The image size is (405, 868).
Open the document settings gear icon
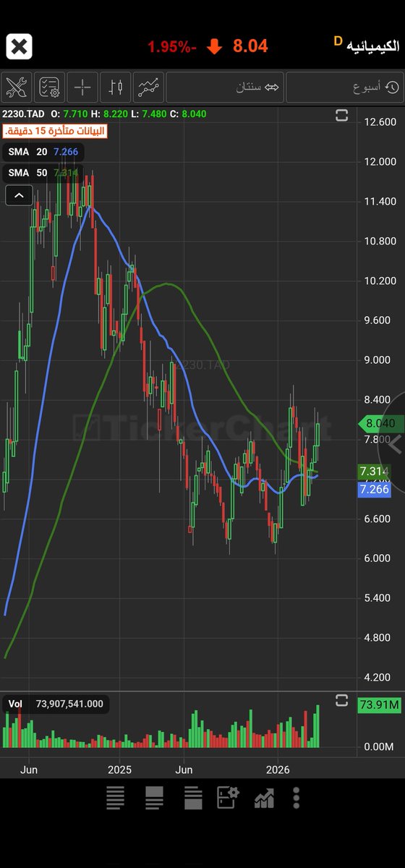point(228,798)
